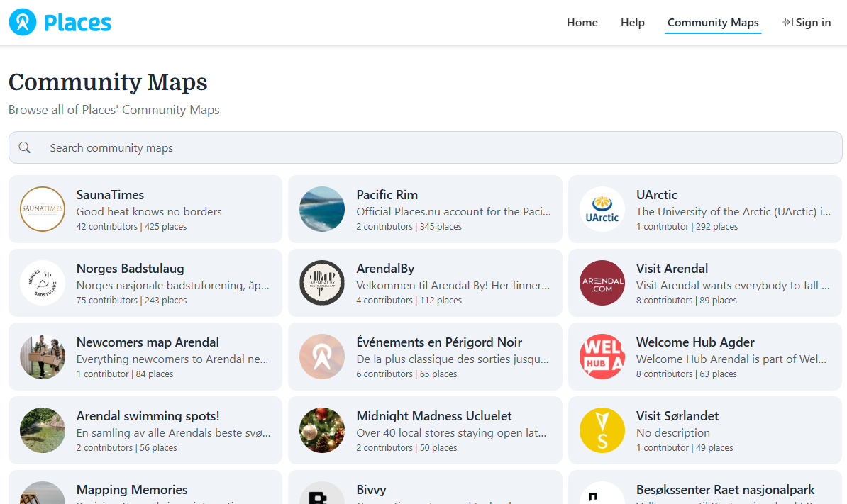Click the Newcomers map Arendal photo avatar
The width and height of the screenshot is (847, 504).
click(43, 357)
